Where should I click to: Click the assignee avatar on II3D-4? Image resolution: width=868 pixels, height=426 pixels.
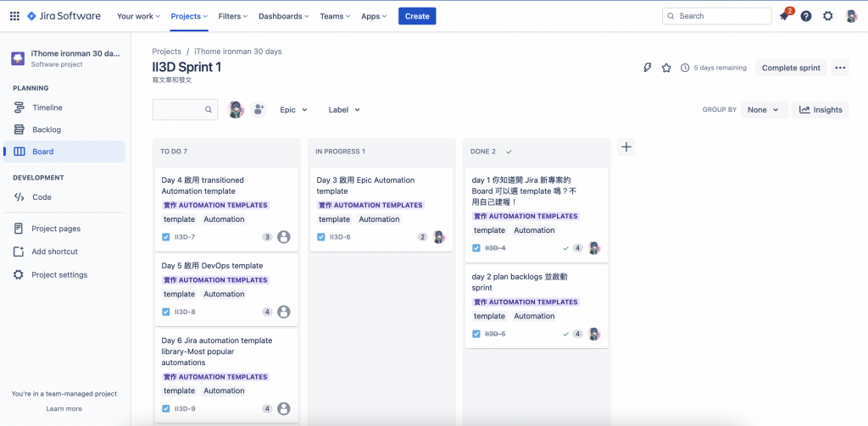coord(594,248)
